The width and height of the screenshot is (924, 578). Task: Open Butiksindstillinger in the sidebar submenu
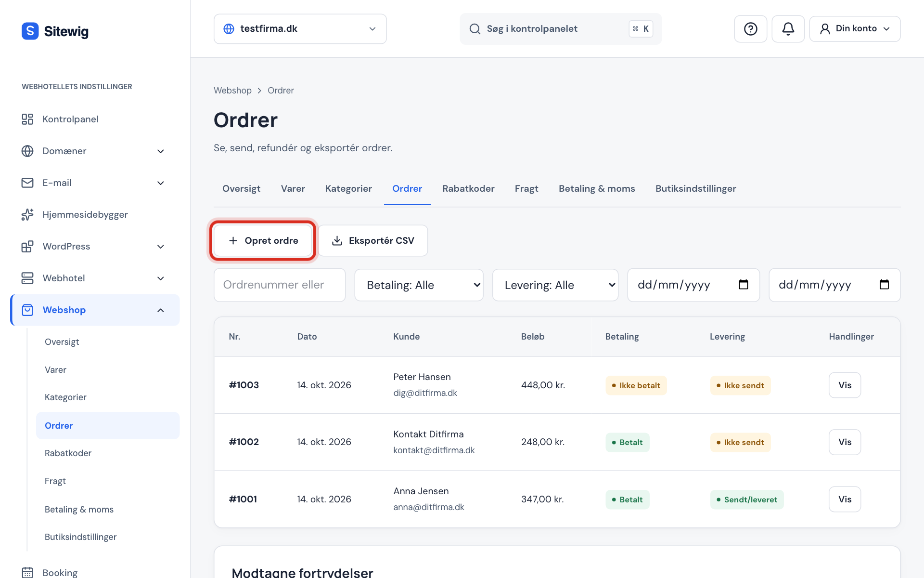pyautogui.click(x=81, y=537)
